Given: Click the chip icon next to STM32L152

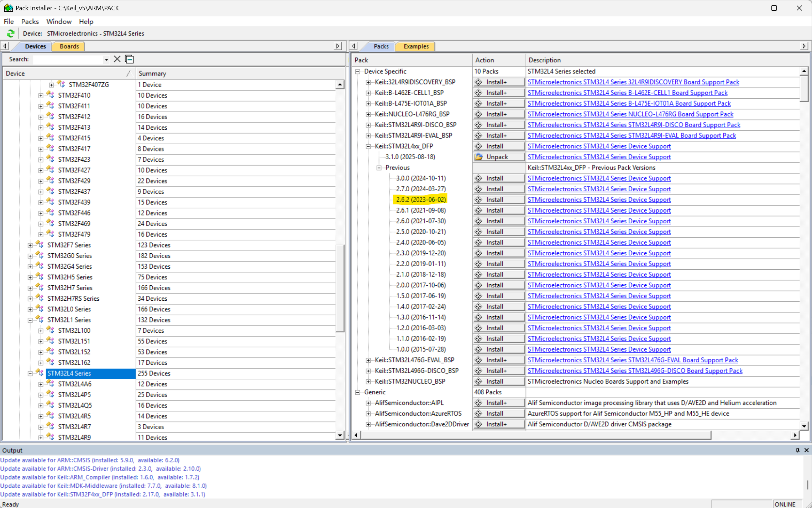Looking at the screenshot, I should (x=51, y=351).
